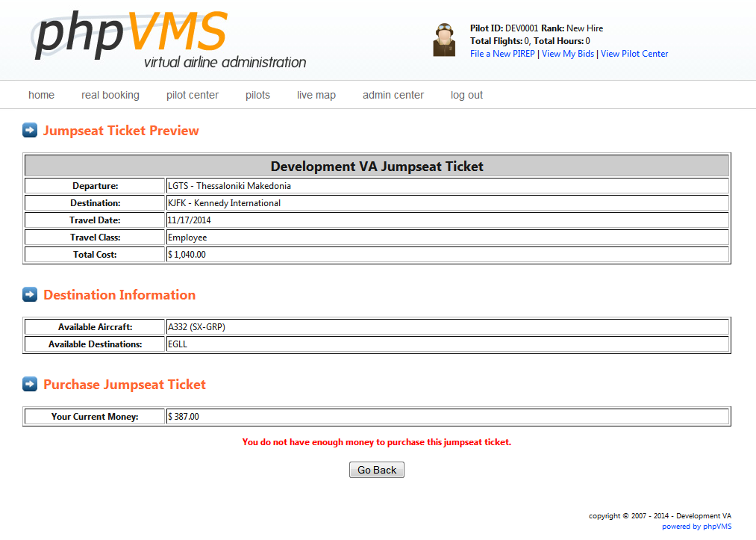Click the Available Destinations: label
Screen dimensions: 756x540
(x=95, y=344)
